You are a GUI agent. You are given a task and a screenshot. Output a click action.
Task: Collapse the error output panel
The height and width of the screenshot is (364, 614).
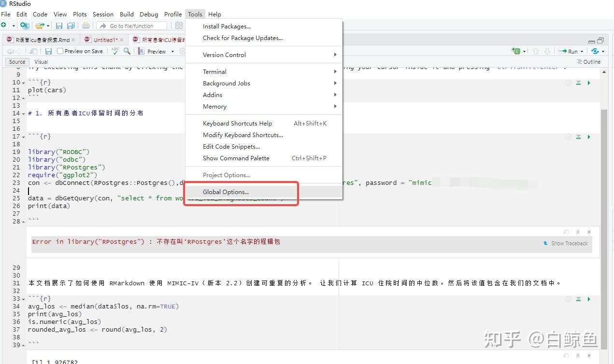click(x=578, y=232)
